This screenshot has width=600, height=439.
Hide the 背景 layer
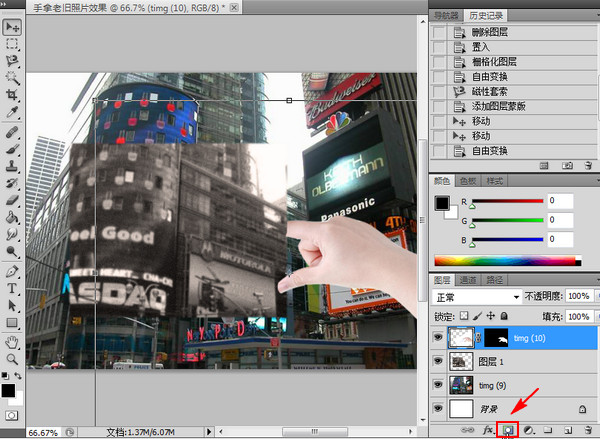(438, 408)
